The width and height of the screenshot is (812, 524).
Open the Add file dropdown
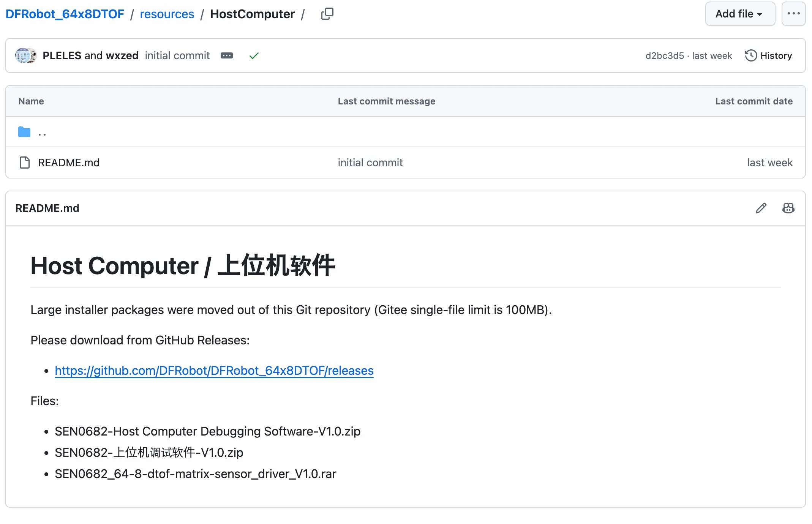pos(740,14)
